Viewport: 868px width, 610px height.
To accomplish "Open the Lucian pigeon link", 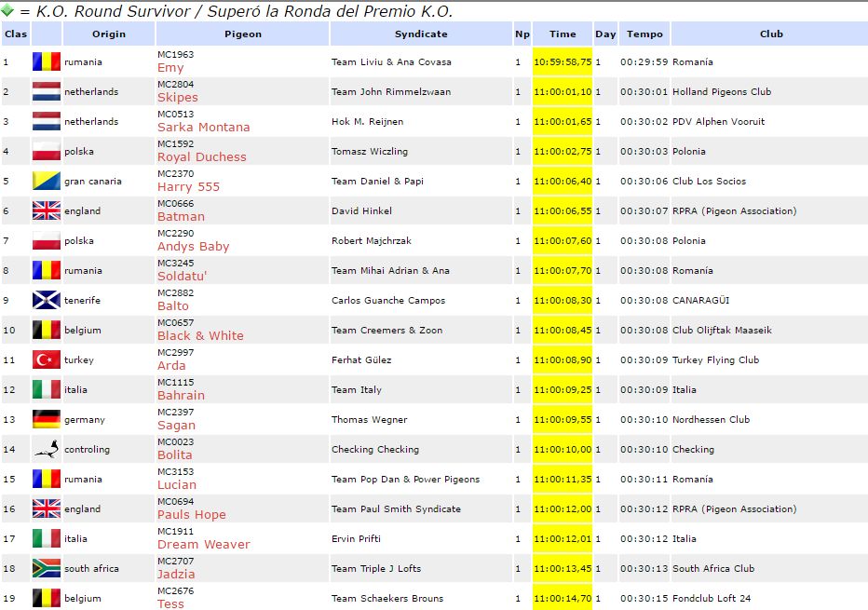I will click(x=177, y=485).
